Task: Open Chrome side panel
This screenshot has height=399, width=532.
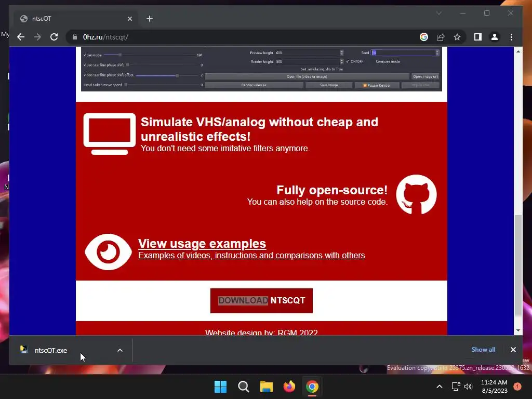Action: (478, 37)
